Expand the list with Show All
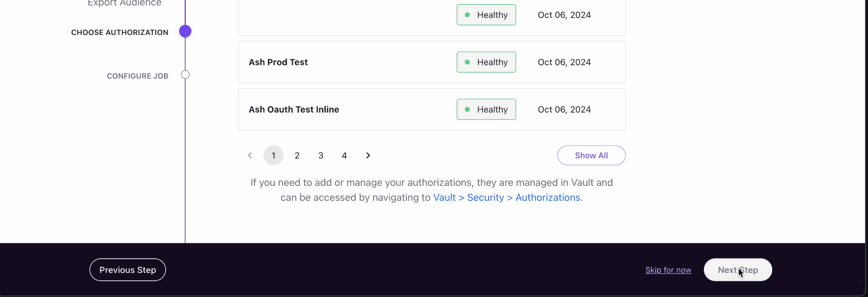868x297 pixels. click(x=591, y=155)
